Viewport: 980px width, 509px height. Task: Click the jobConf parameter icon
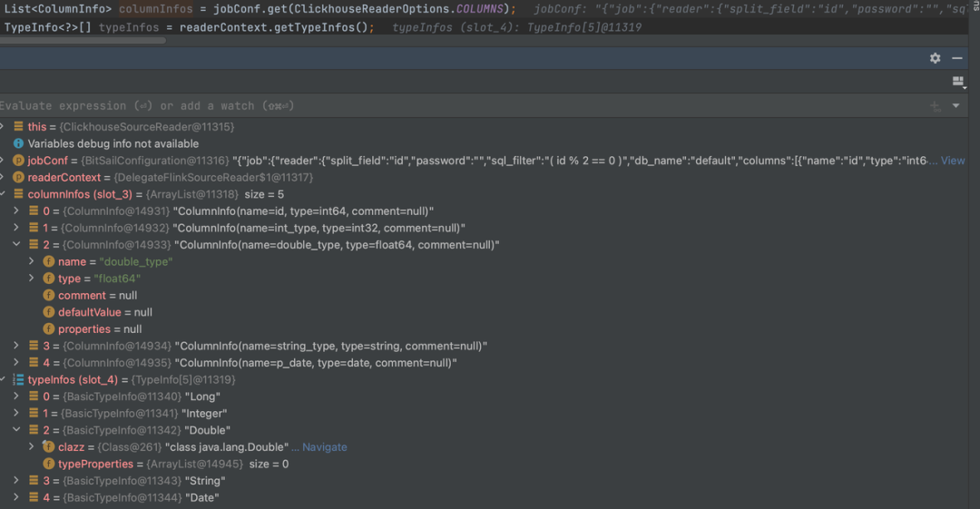[x=18, y=161]
